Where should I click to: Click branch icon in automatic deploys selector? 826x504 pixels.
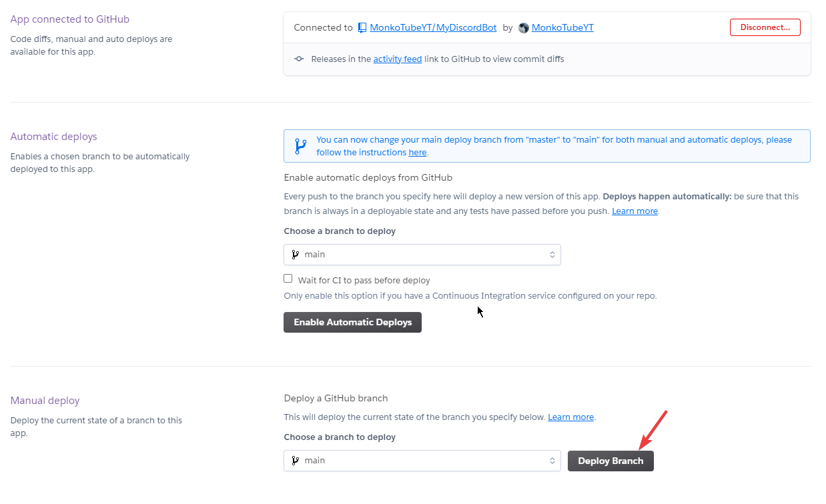(295, 255)
